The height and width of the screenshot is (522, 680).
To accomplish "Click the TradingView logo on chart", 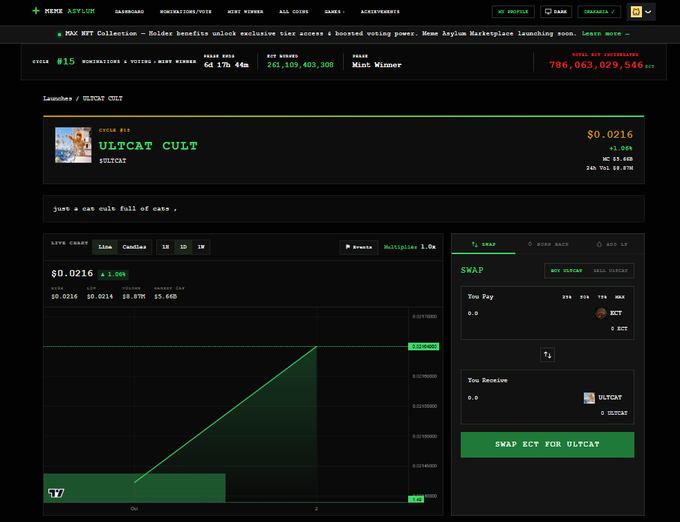I will pyautogui.click(x=56, y=493).
